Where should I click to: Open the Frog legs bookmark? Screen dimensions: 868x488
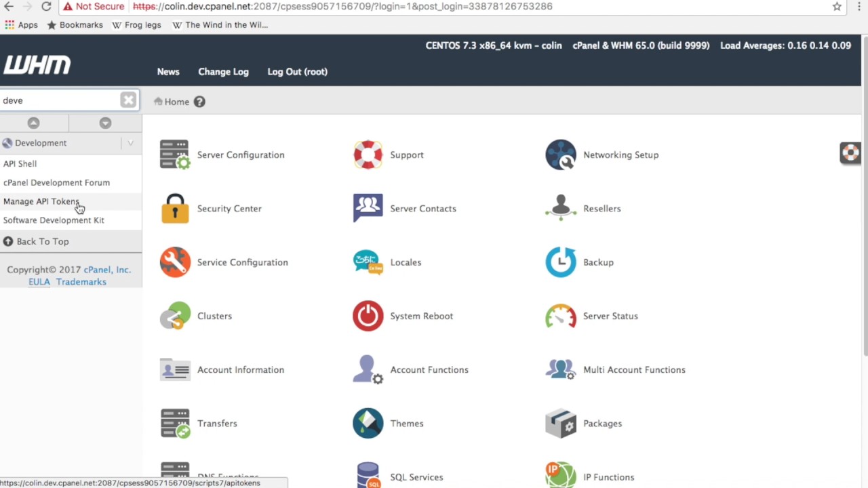(x=136, y=25)
